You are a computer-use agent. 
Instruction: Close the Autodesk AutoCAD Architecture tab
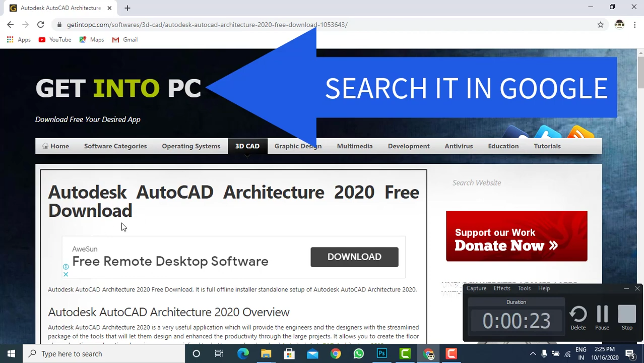(x=109, y=8)
